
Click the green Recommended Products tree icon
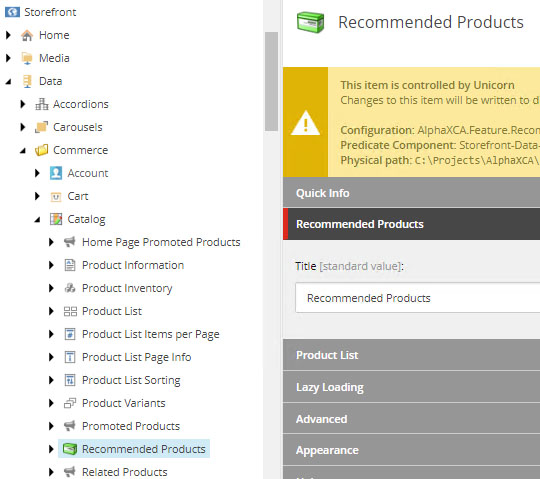point(70,449)
